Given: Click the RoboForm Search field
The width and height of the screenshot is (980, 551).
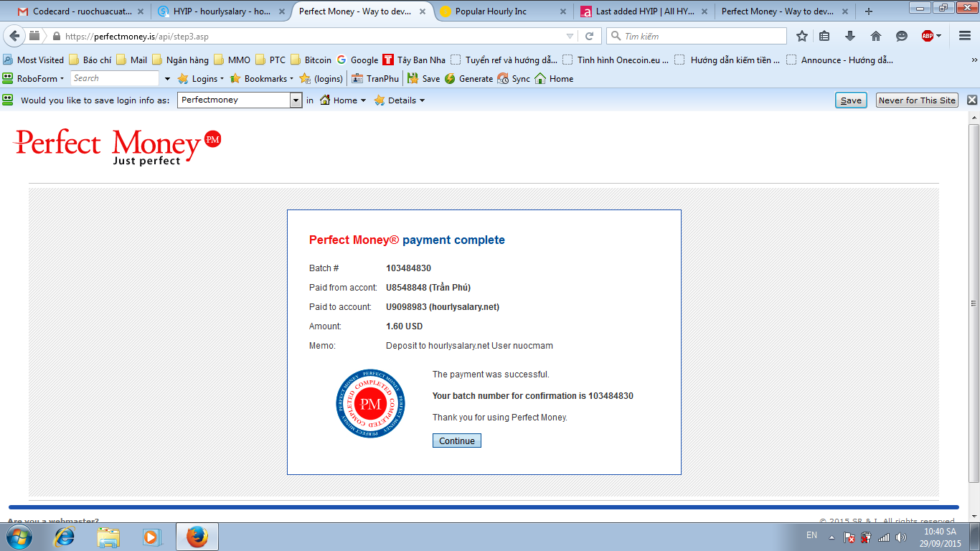Looking at the screenshot, I should pyautogui.click(x=115, y=79).
